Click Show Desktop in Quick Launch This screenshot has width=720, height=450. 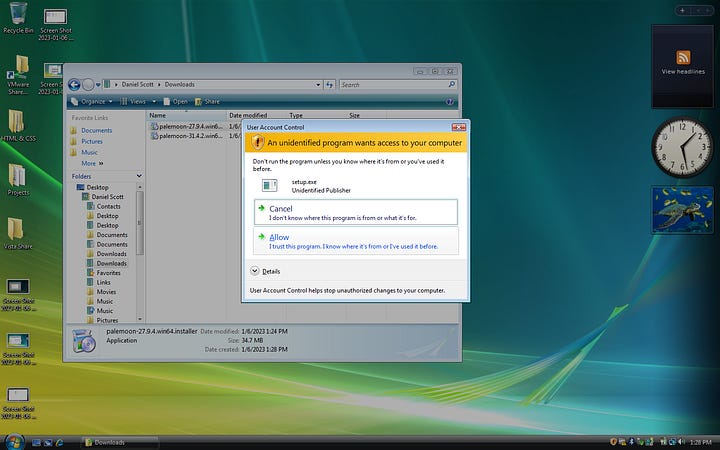coord(36,443)
